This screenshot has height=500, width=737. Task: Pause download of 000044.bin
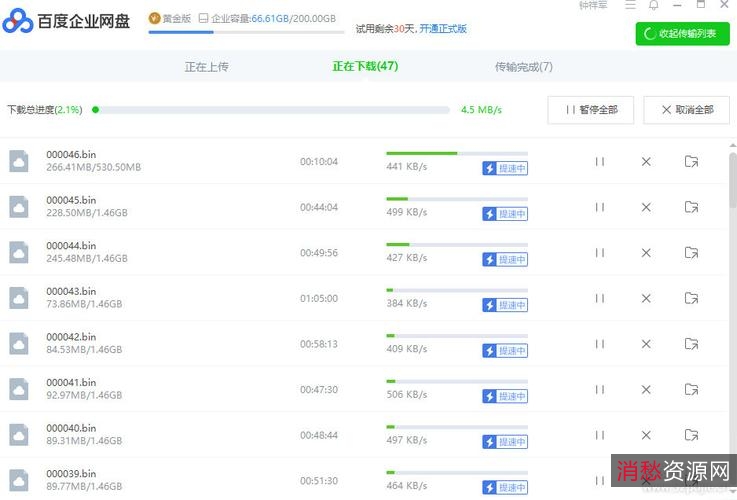599,253
